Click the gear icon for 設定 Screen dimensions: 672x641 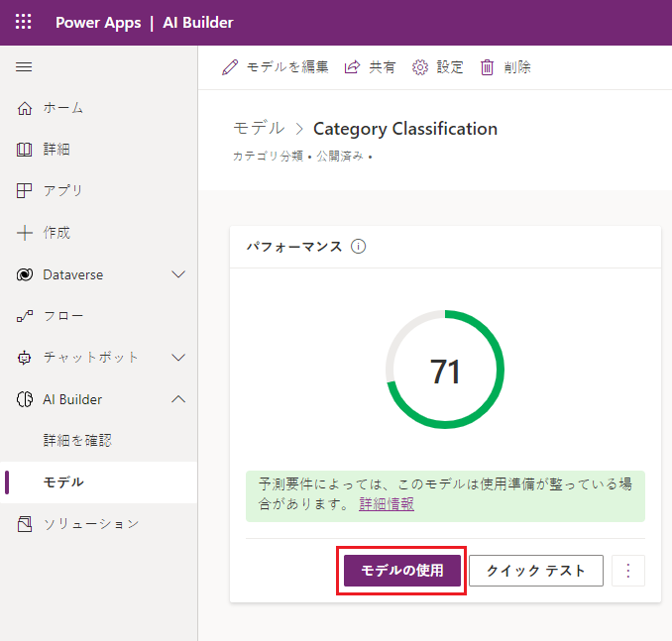tap(420, 67)
